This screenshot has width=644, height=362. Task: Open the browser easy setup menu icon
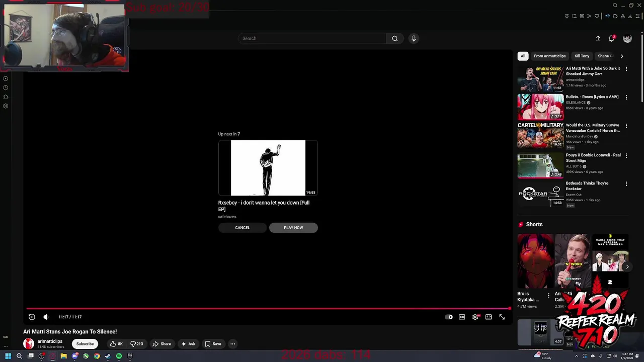click(x=637, y=16)
